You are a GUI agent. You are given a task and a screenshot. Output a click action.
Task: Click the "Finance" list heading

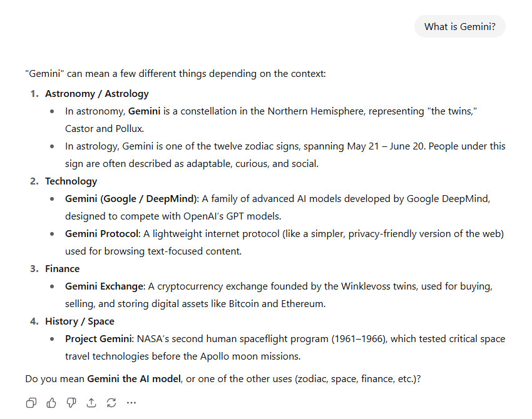[x=63, y=269]
